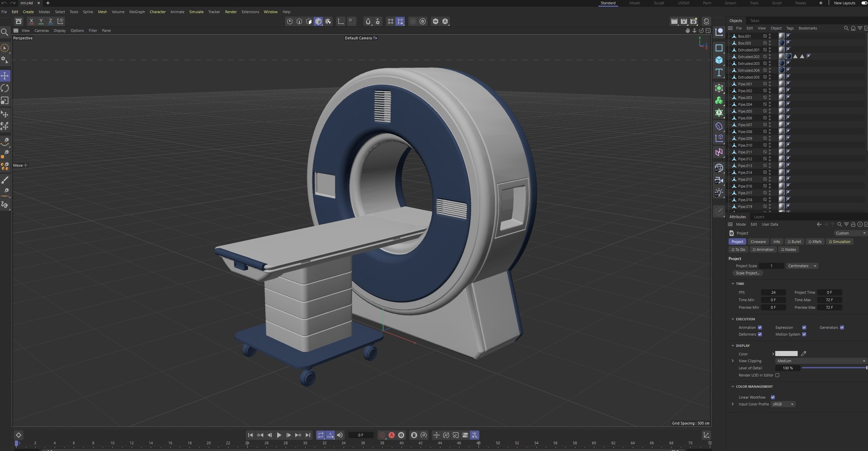Toggle the Z axis lock

(50, 21)
